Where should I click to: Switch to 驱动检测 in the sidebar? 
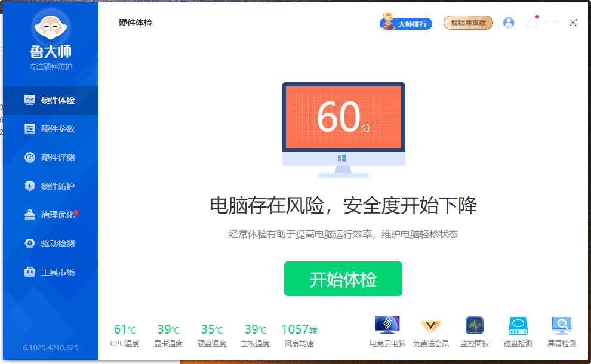[51, 243]
